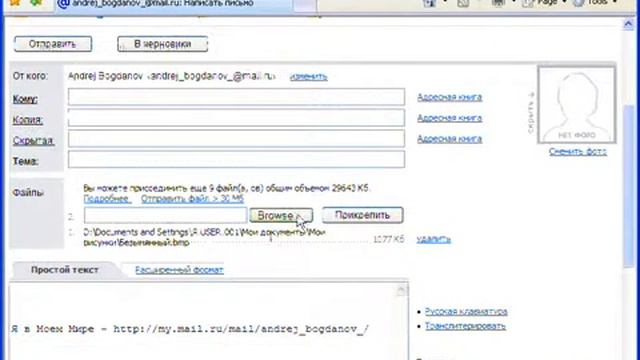
Task: Click the Прикрепить attach button
Action: tap(362, 215)
